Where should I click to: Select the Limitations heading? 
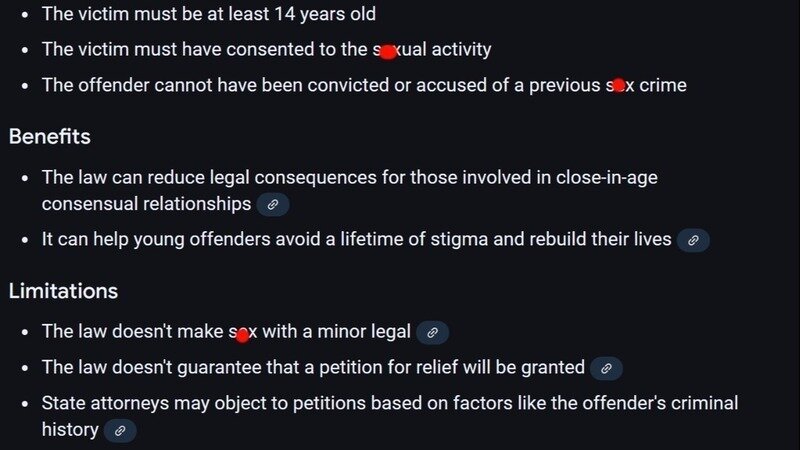coord(63,291)
